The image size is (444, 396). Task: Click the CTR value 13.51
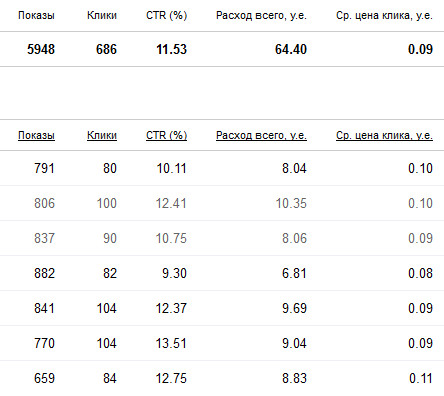[x=171, y=343]
